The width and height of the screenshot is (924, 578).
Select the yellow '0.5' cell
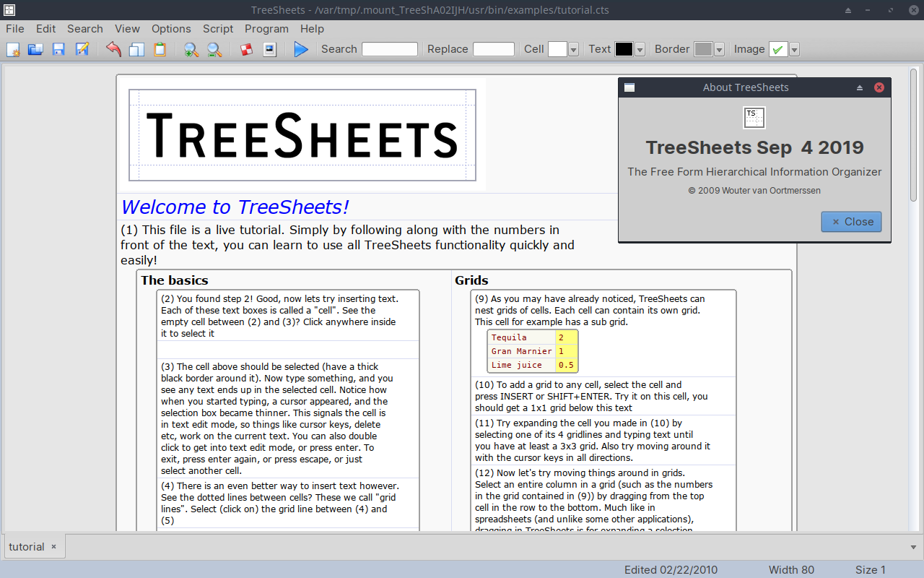pos(567,365)
